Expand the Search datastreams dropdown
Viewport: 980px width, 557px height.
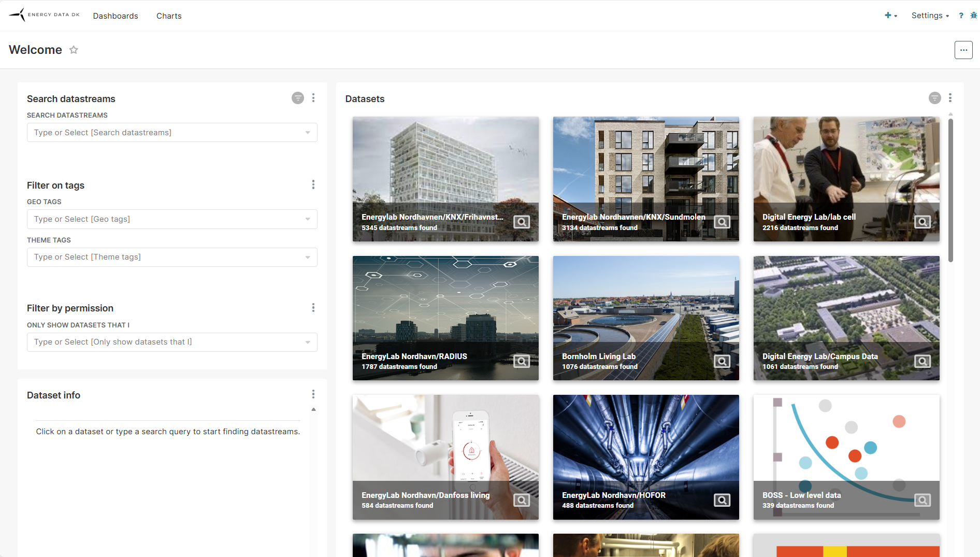point(308,133)
